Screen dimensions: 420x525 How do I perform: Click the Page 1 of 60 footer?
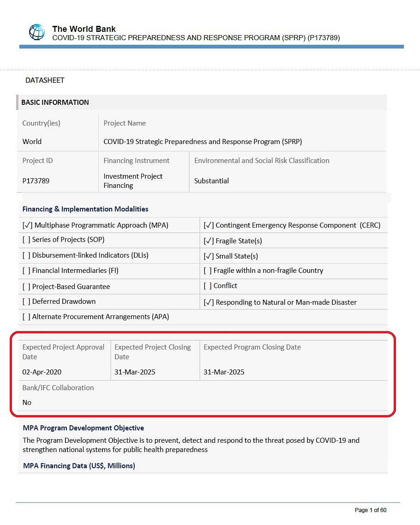coord(371,510)
